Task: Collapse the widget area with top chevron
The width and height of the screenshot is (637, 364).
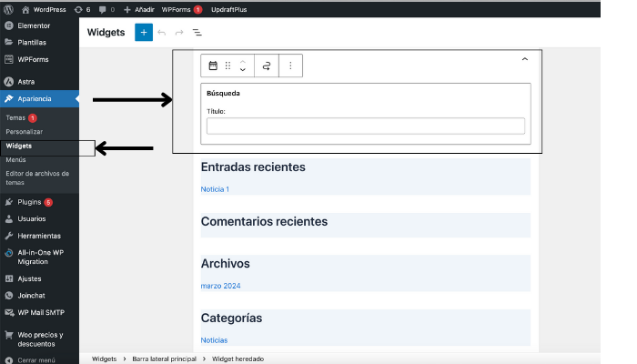Action: [x=524, y=59]
